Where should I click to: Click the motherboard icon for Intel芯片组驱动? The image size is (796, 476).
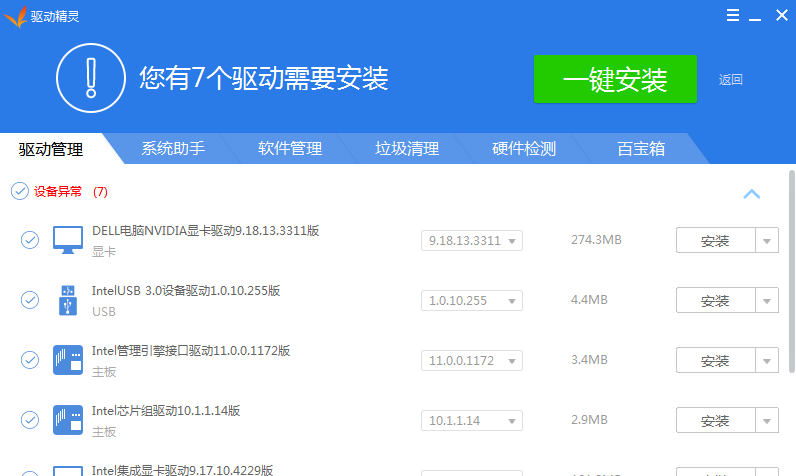[x=68, y=420]
